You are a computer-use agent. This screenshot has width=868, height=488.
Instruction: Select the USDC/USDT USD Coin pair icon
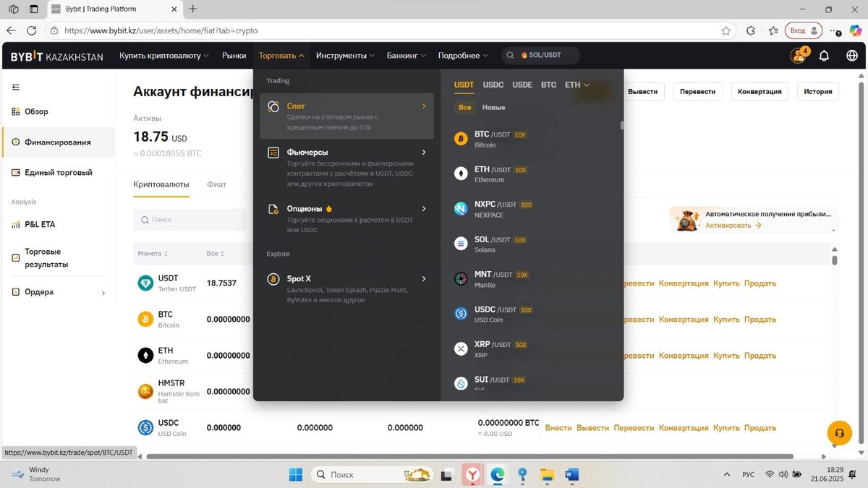click(x=461, y=314)
